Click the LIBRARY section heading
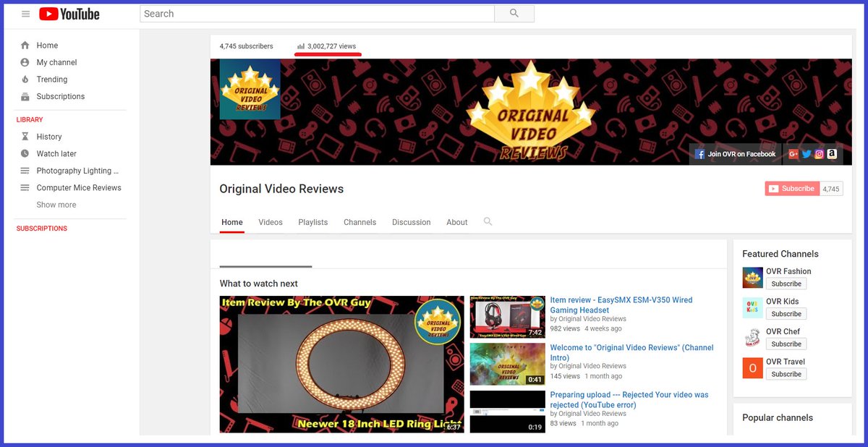 (30, 119)
